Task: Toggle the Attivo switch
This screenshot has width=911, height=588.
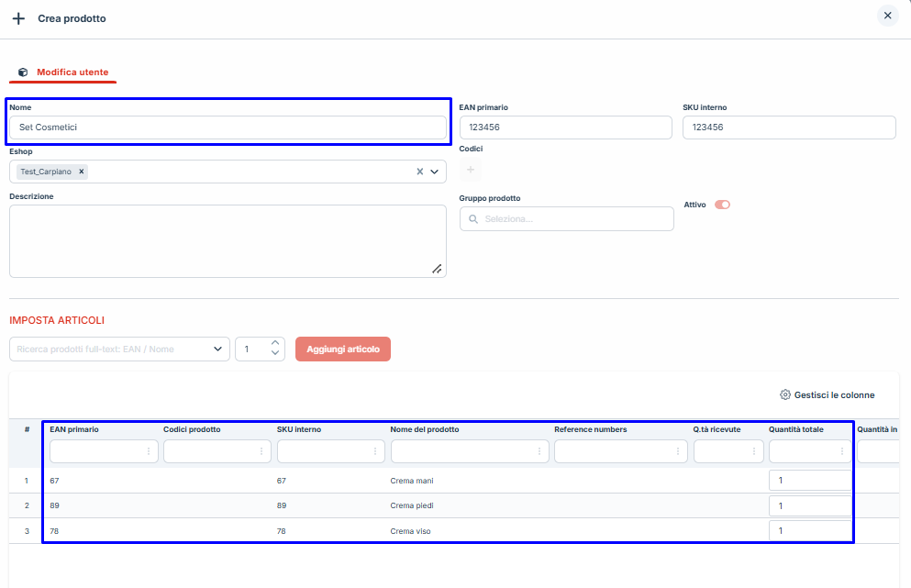Action: (x=722, y=205)
